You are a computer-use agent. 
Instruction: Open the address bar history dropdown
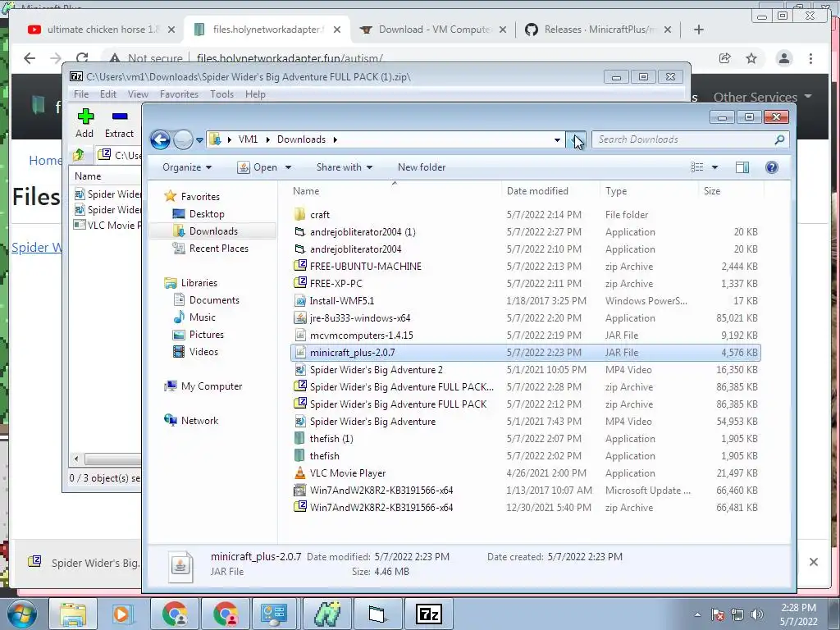[557, 139]
